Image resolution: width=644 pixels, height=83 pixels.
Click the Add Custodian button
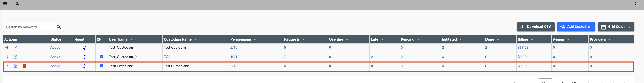click(576, 27)
